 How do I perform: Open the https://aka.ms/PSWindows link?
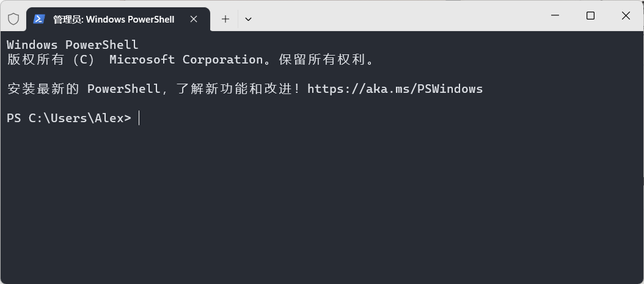coord(395,89)
